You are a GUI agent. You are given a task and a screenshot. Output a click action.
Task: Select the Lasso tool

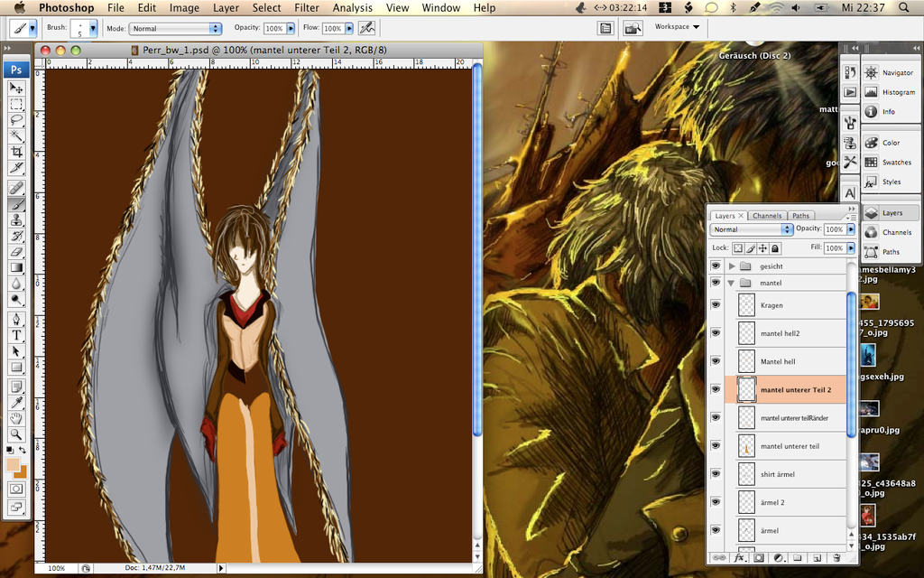tap(16, 120)
